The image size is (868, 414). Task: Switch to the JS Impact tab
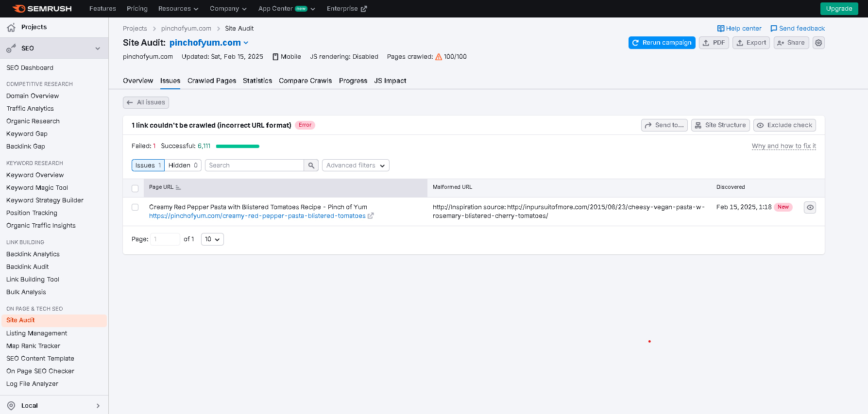click(390, 81)
